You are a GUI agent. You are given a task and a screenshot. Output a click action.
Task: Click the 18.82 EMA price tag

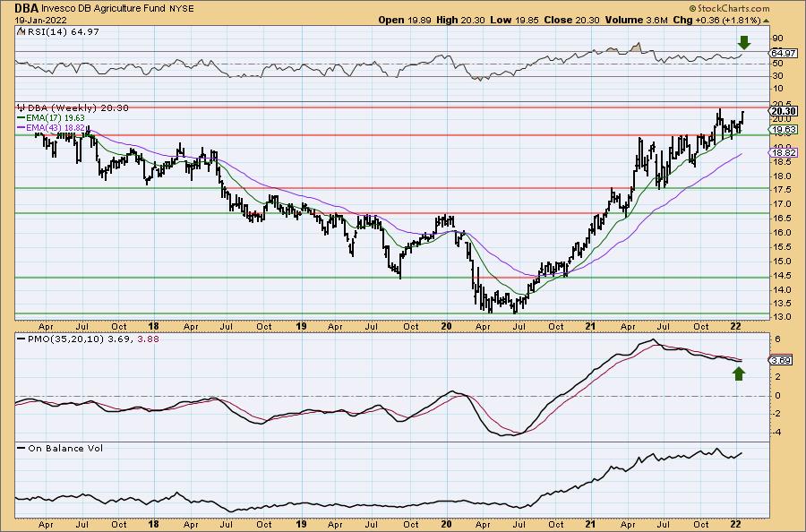click(784, 152)
